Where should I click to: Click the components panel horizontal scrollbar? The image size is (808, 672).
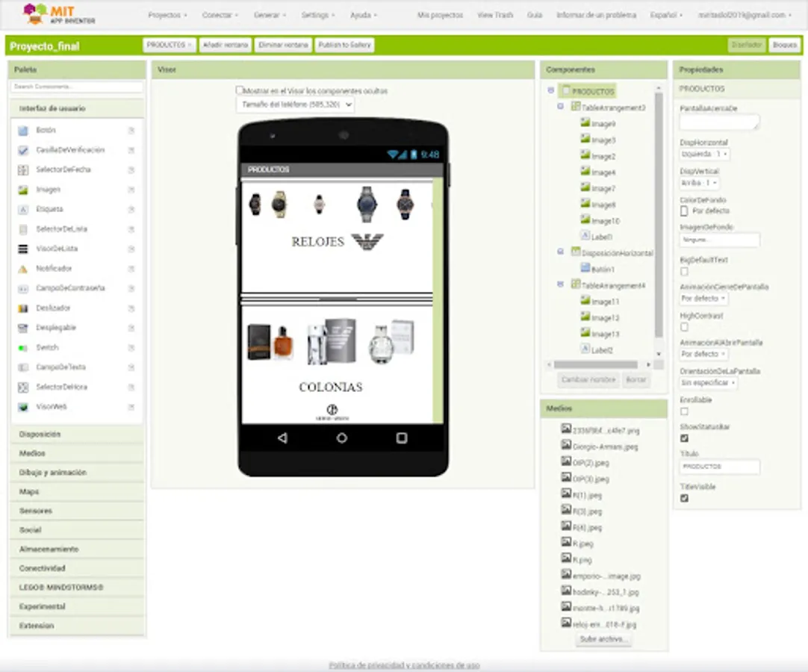[596, 365]
